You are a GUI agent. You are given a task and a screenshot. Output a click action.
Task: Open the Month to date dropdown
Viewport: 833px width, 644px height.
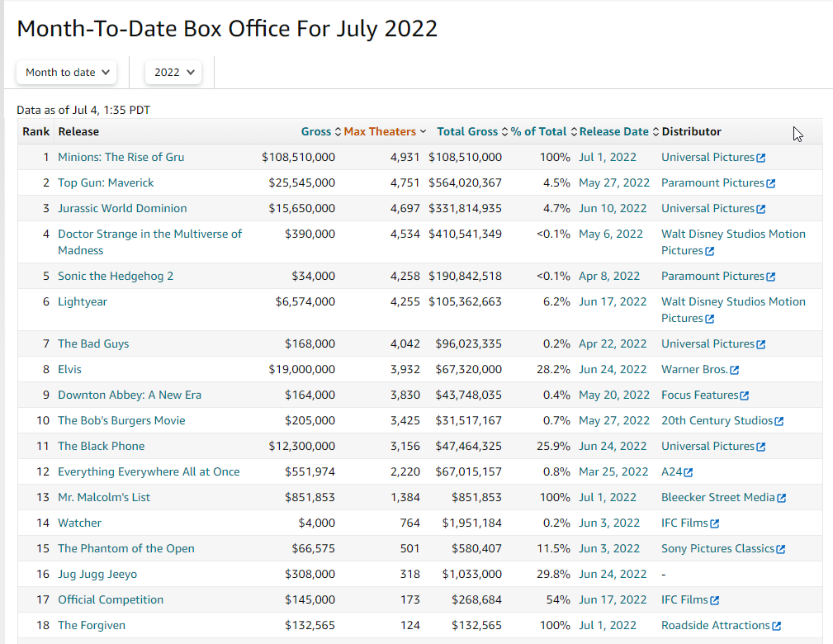[x=67, y=72]
